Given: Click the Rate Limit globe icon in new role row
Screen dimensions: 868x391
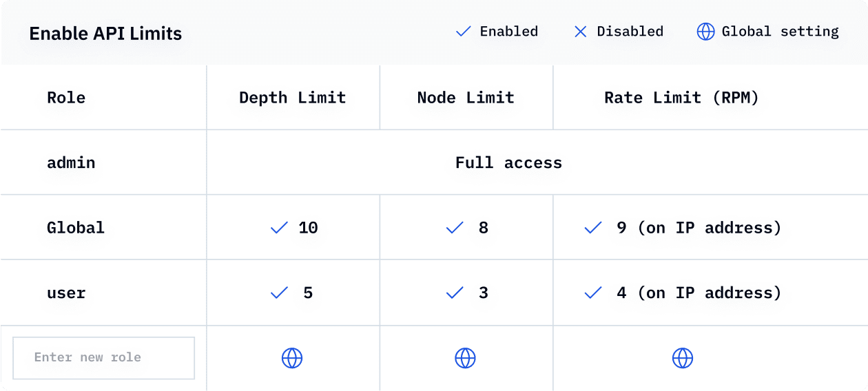Looking at the screenshot, I should click(x=683, y=358).
